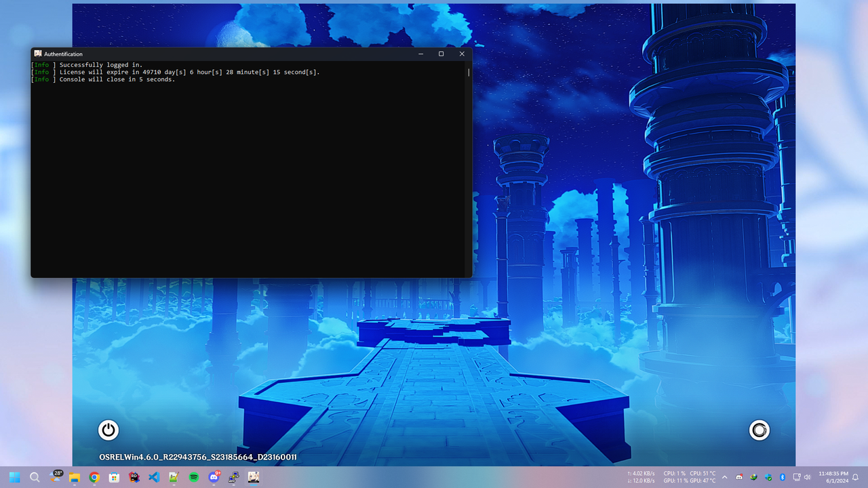
Task: Click the "CPU: 1 %" usage readout
Action: tap(675, 473)
